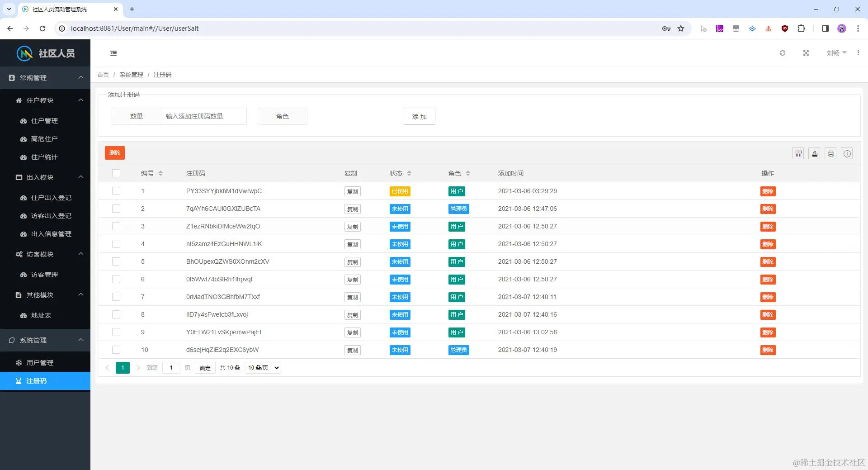Click the table export icon

pos(815,154)
